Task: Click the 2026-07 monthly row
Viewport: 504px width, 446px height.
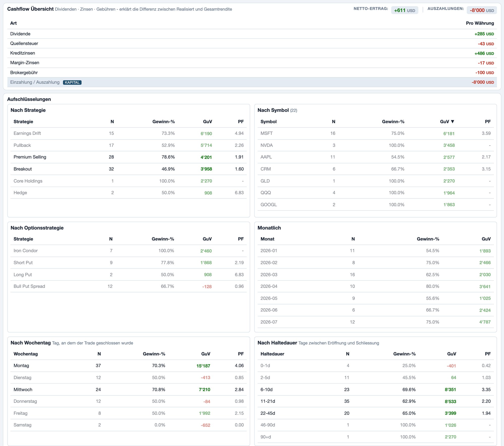Action: pos(375,322)
